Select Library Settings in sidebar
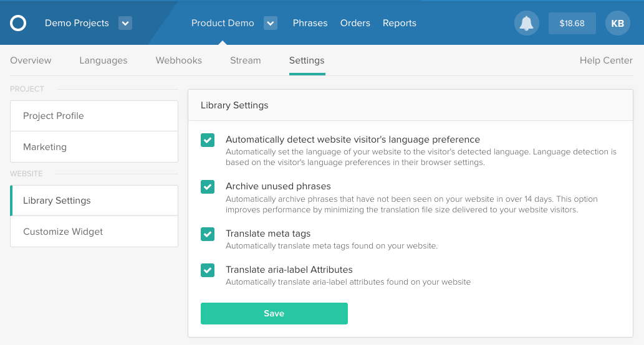Screen dimensions: 644x345 click(x=94, y=201)
